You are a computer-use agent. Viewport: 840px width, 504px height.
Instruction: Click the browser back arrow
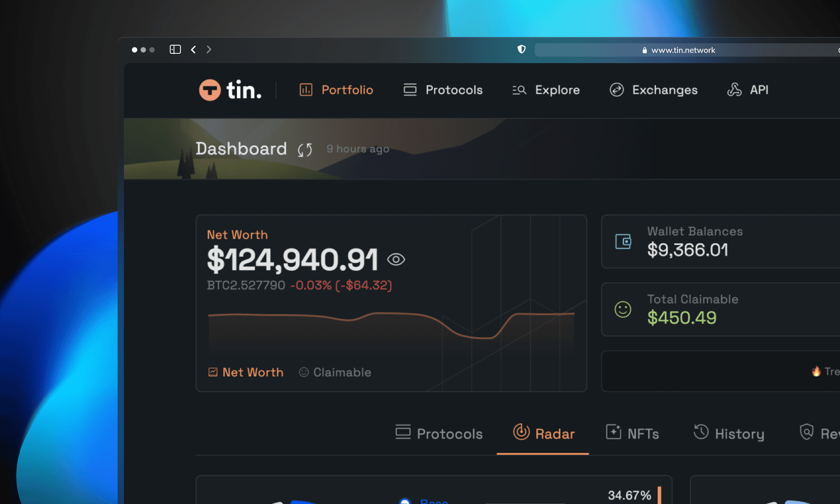click(193, 49)
